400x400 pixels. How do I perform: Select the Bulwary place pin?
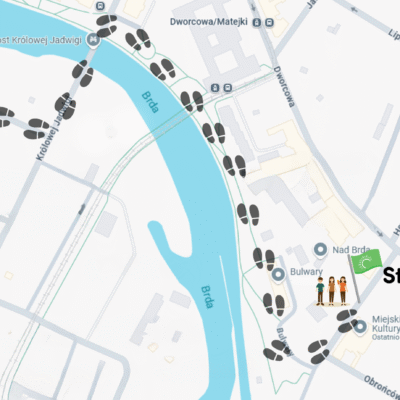click(x=278, y=275)
